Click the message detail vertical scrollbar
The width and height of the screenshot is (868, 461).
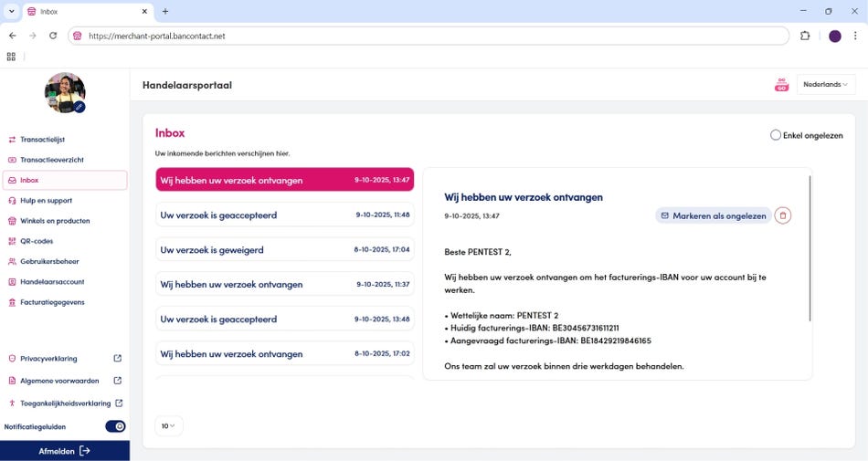click(x=810, y=248)
